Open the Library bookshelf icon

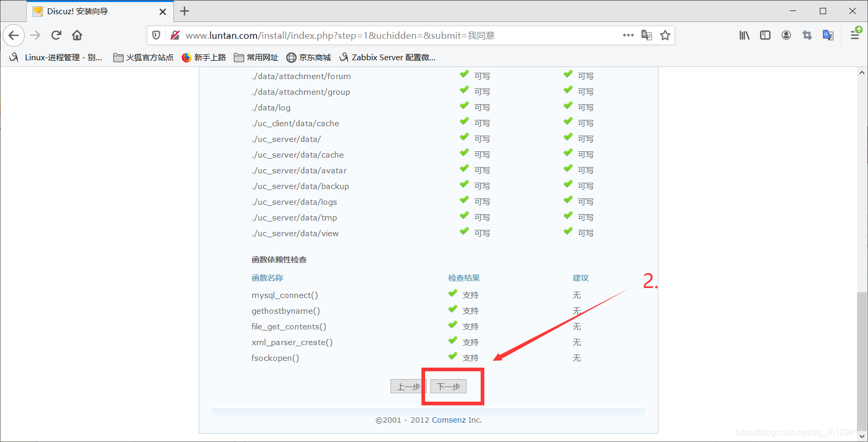(x=744, y=35)
